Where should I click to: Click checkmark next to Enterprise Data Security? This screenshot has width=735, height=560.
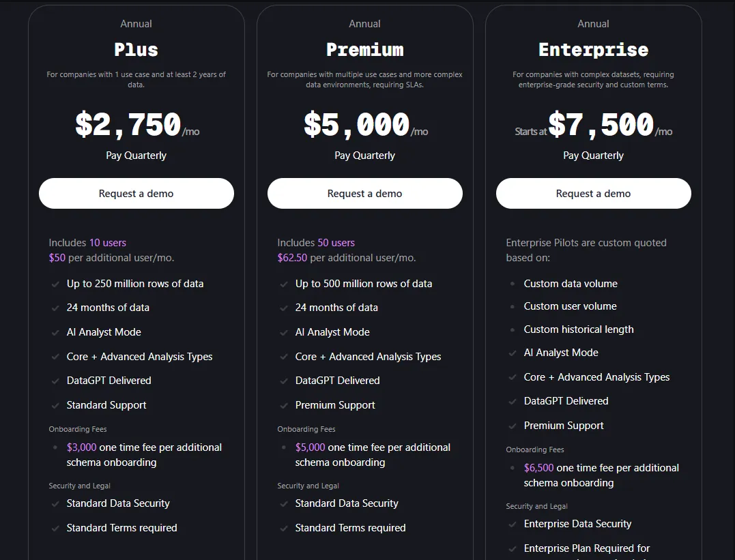(x=513, y=524)
